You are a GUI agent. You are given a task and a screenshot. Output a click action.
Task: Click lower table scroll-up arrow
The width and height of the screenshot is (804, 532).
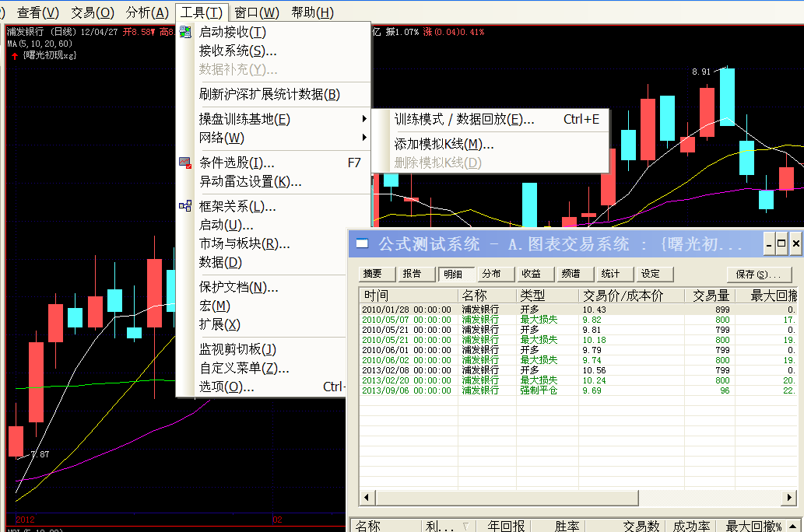793,526
